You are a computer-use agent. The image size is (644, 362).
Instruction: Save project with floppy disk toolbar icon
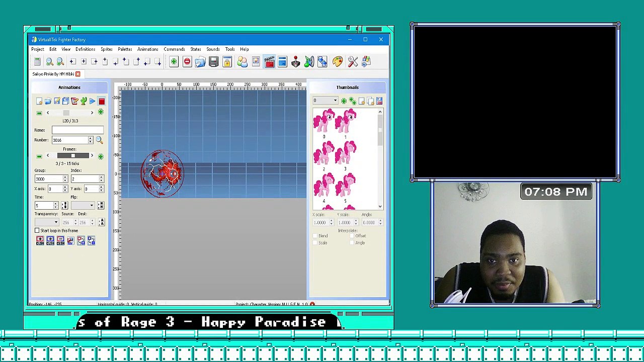click(213, 61)
